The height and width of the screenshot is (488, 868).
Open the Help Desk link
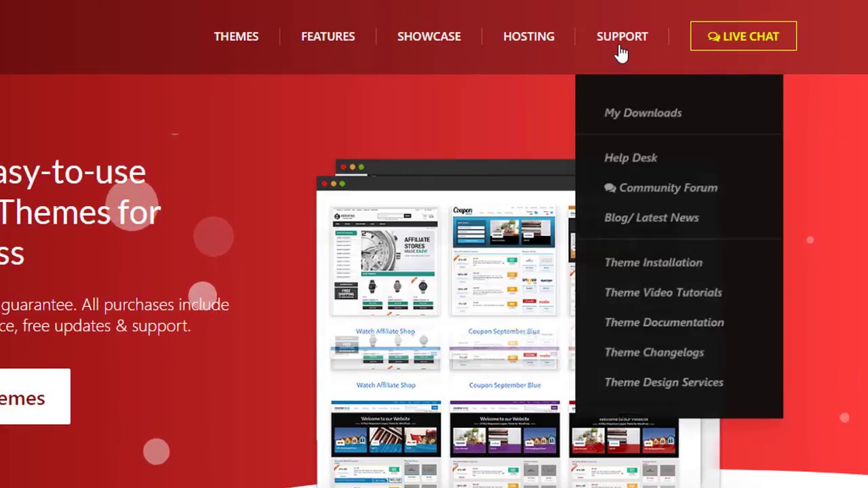(631, 158)
